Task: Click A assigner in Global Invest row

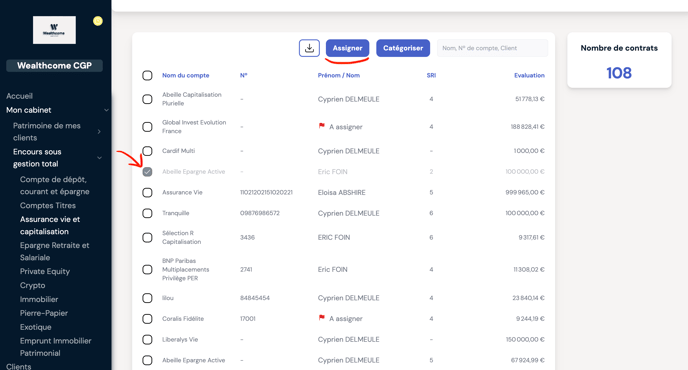Action: (346, 127)
